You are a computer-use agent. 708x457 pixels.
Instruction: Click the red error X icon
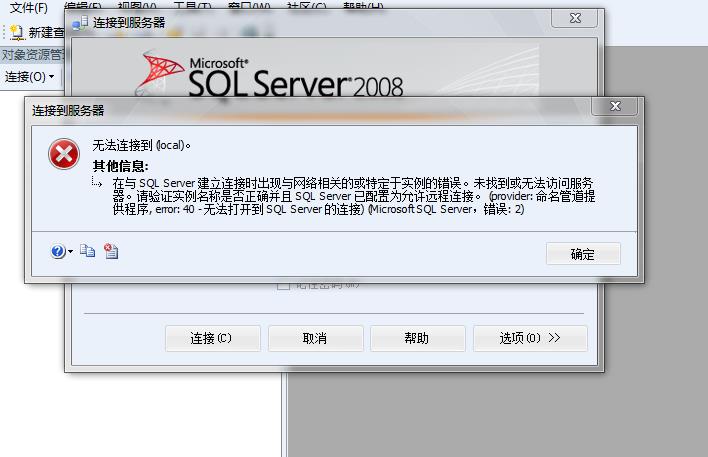coord(64,154)
